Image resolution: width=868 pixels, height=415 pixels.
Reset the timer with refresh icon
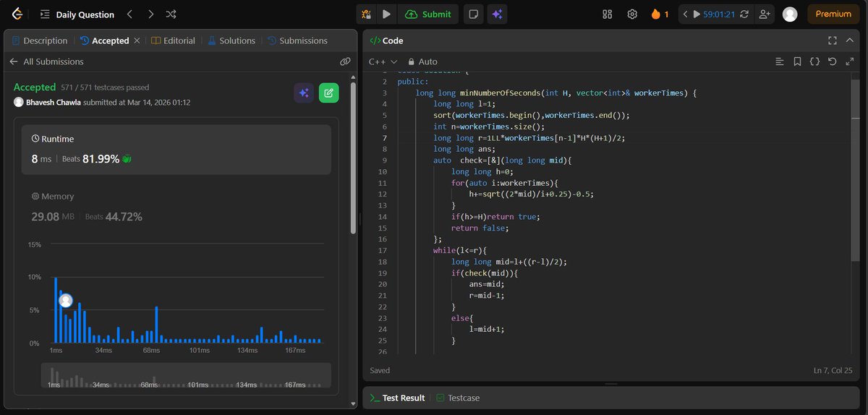pos(744,14)
